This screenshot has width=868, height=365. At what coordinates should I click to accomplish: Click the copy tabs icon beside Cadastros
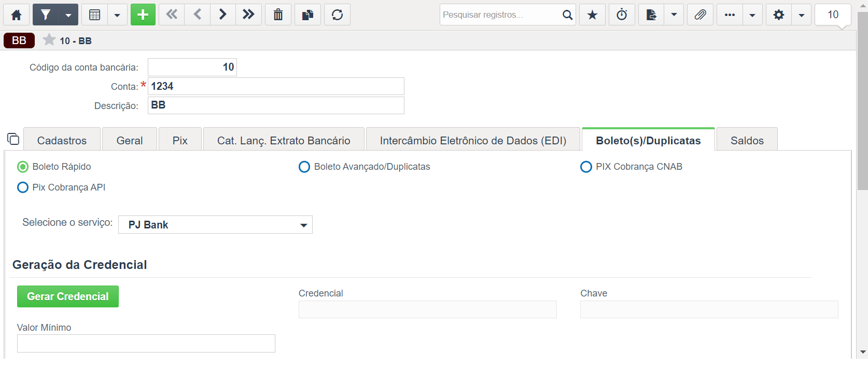point(13,139)
